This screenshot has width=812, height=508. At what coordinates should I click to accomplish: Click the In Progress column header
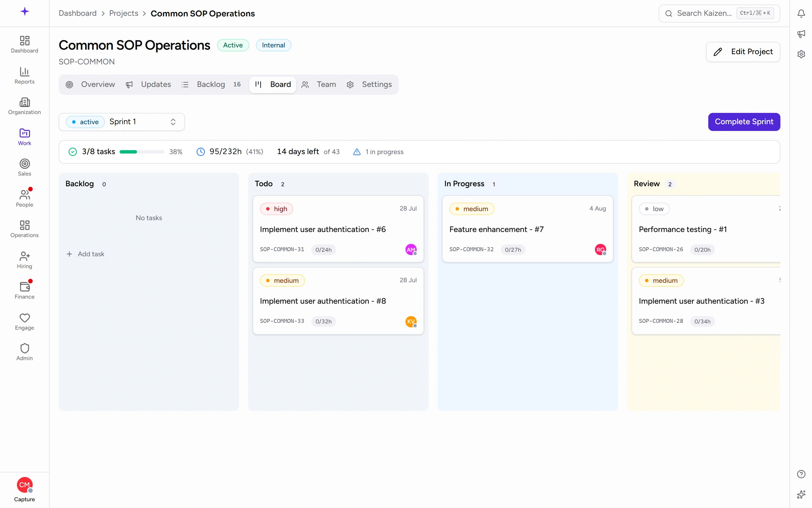pos(464,184)
